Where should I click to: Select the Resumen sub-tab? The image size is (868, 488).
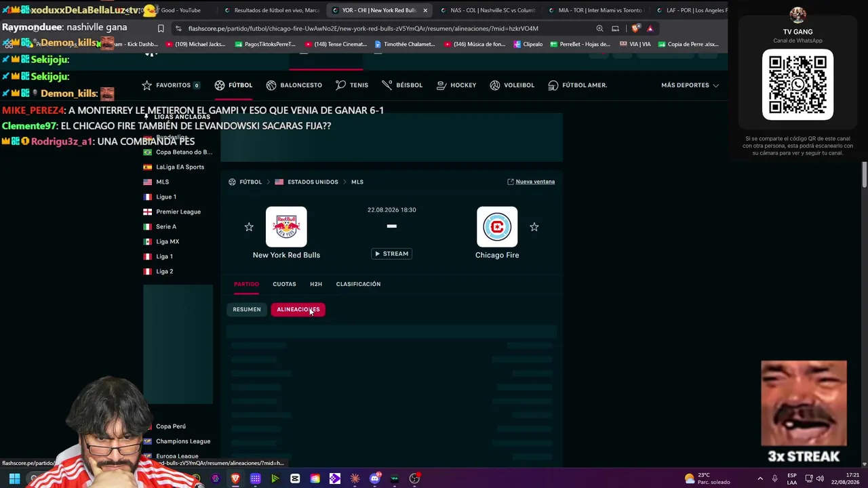[x=247, y=310]
